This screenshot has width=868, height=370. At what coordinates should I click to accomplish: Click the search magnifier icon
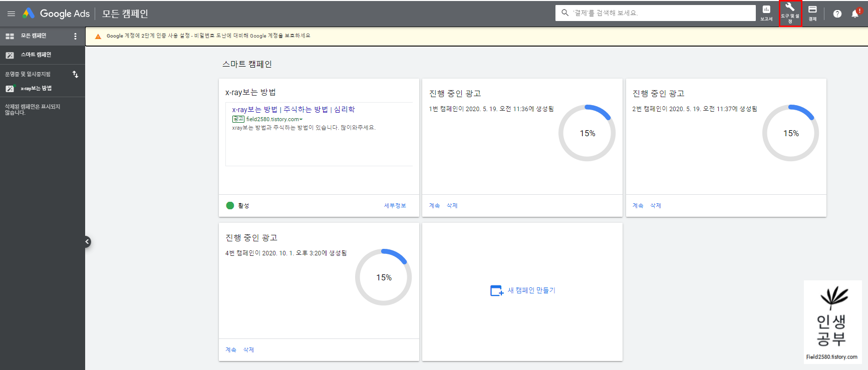[565, 13]
